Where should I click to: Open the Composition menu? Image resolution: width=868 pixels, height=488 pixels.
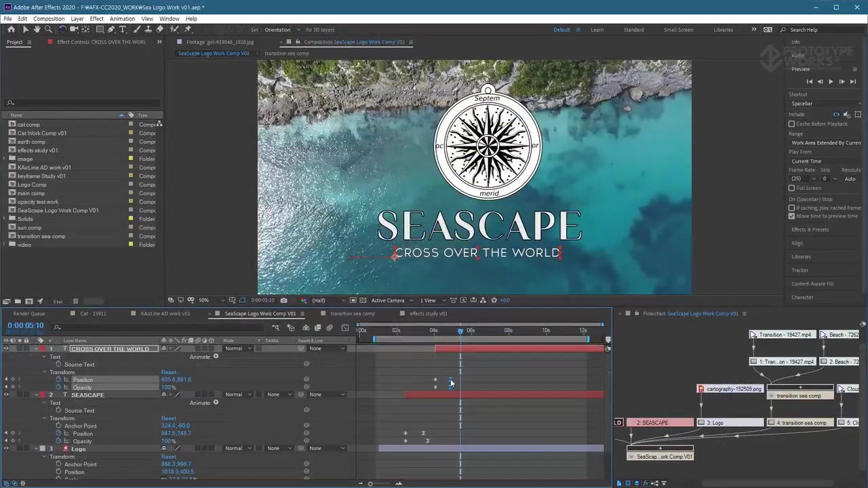point(49,18)
